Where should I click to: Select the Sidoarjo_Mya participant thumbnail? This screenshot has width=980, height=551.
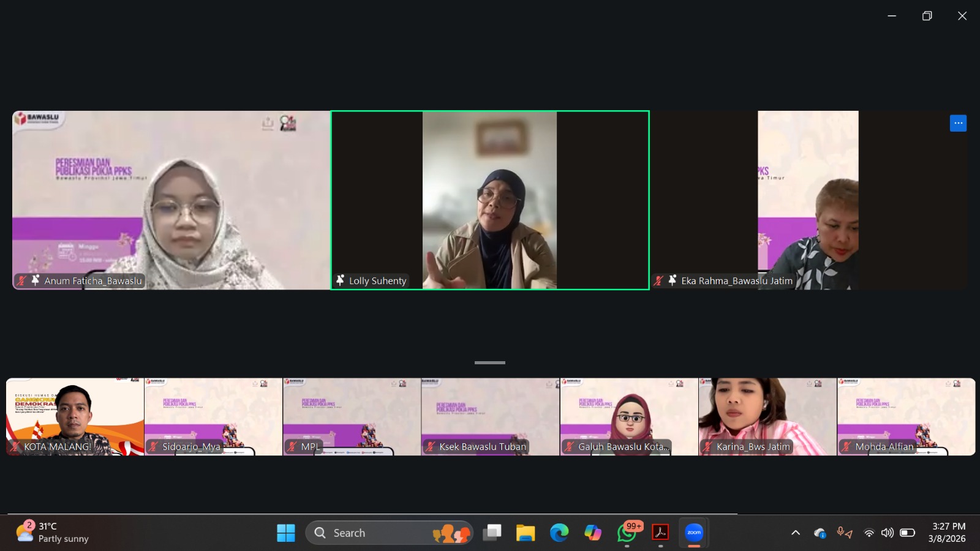pyautogui.click(x=213, y=417)
